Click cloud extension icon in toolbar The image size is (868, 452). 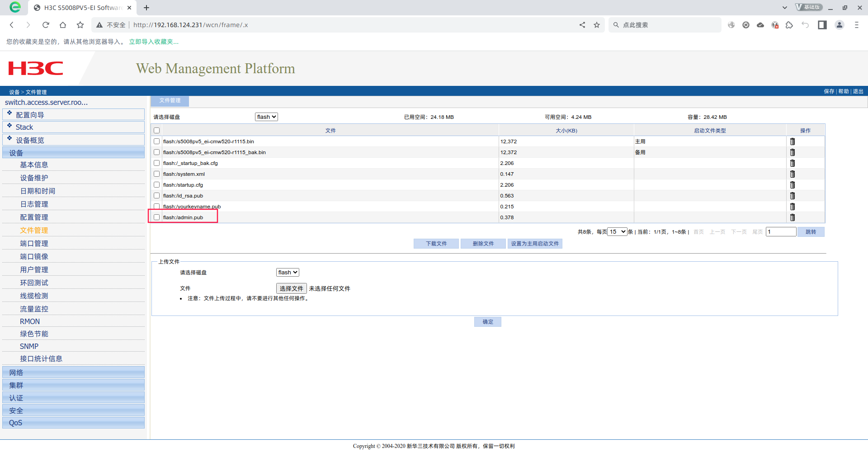pyautogui.click(x=760, y=25)
